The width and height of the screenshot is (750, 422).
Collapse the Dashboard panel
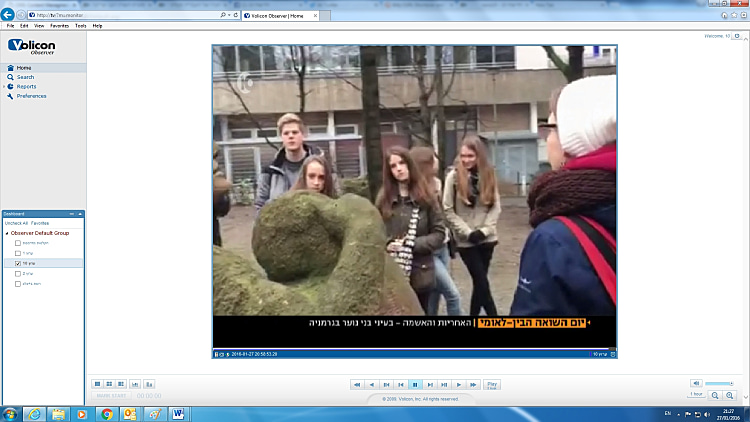click(x=71, y=214)
